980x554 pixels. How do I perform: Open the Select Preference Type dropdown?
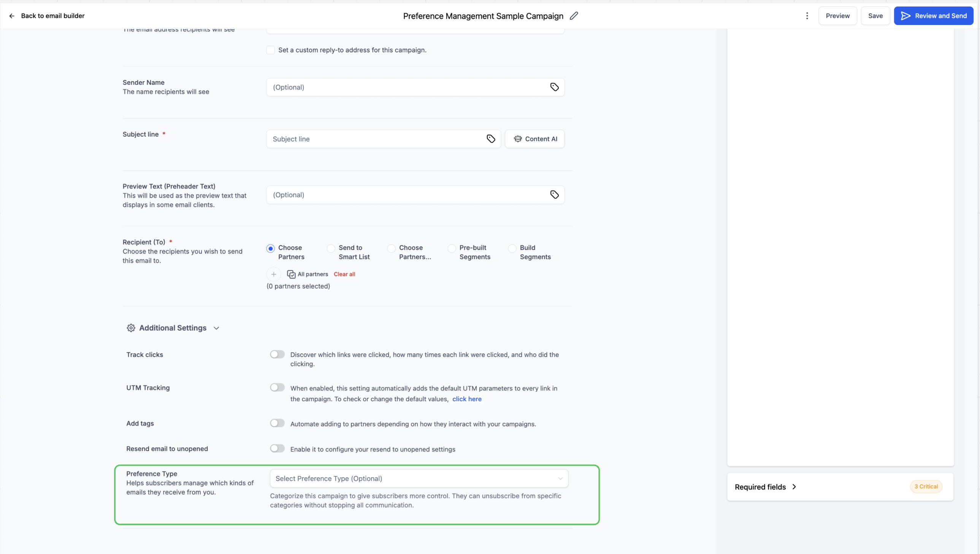419,479
